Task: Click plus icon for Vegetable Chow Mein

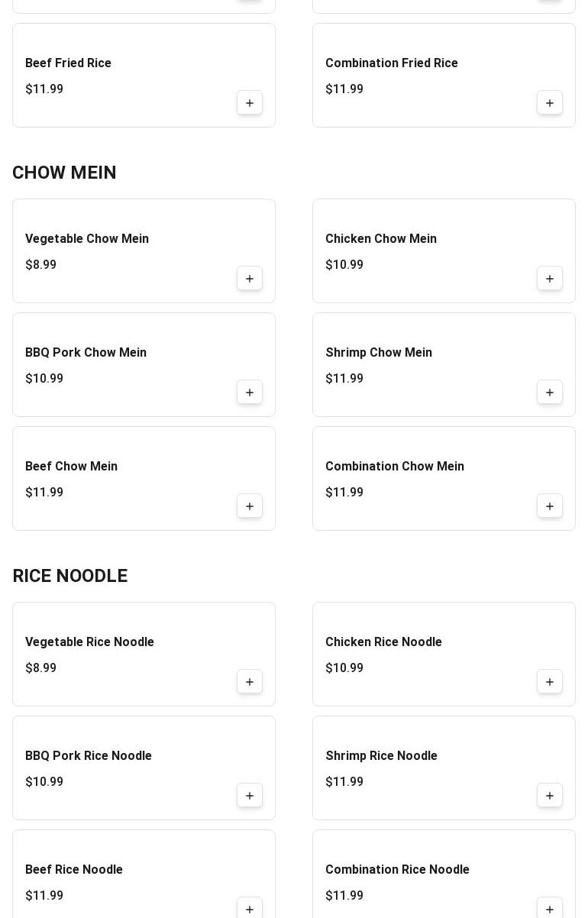Action: tap(250, 279)
